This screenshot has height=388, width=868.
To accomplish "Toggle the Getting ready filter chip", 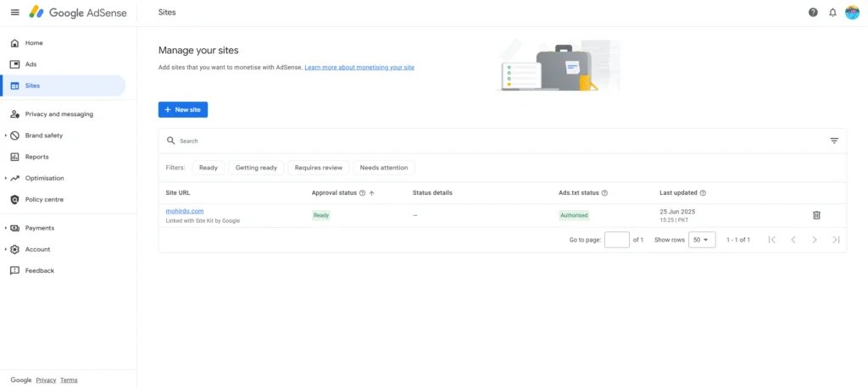I will tap(256, 168).
